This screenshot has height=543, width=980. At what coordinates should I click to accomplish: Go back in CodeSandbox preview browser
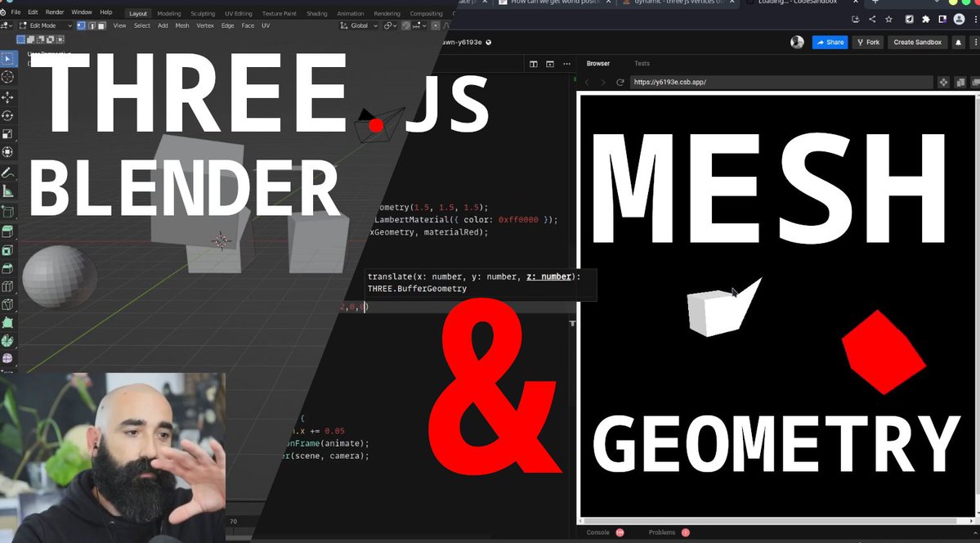point(587,82)
